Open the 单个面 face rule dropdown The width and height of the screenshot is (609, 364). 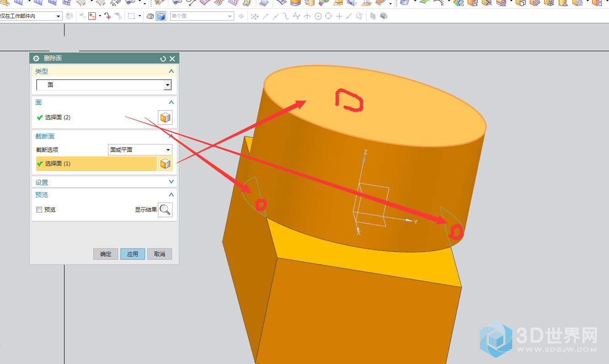(202, 16)
